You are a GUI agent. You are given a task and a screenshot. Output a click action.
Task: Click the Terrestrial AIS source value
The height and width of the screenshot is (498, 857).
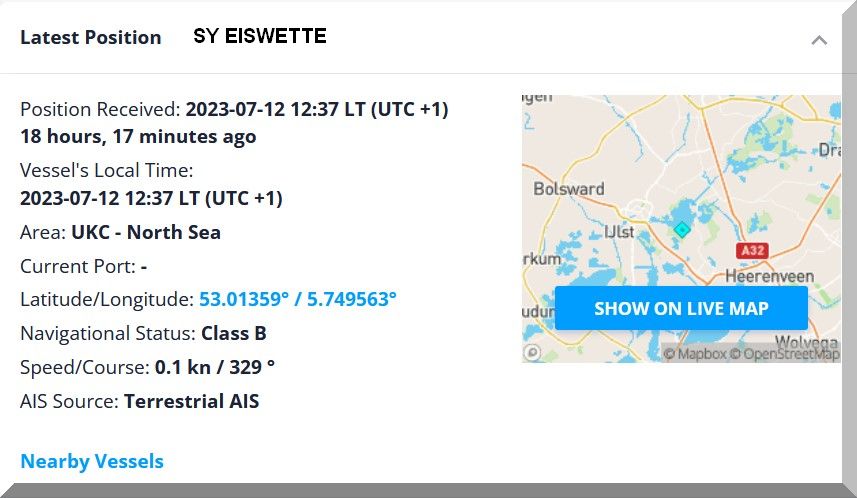(191, 401)
